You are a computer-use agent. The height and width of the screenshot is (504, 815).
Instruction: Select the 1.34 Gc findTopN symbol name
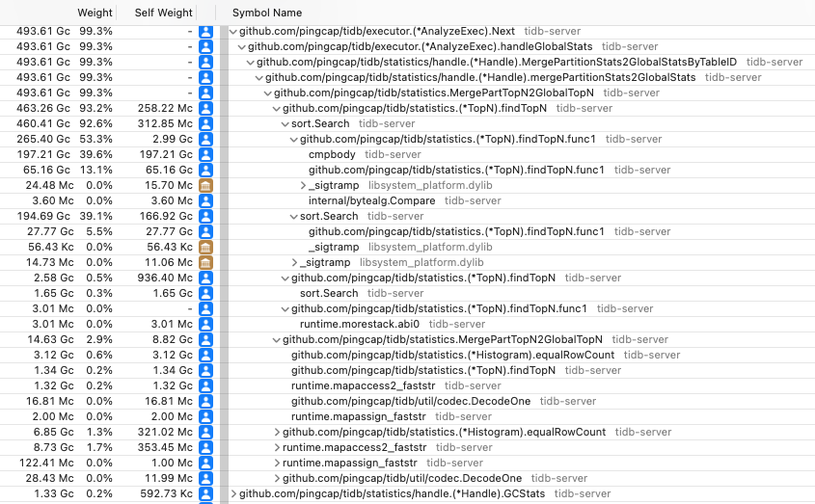click(423, 370)
